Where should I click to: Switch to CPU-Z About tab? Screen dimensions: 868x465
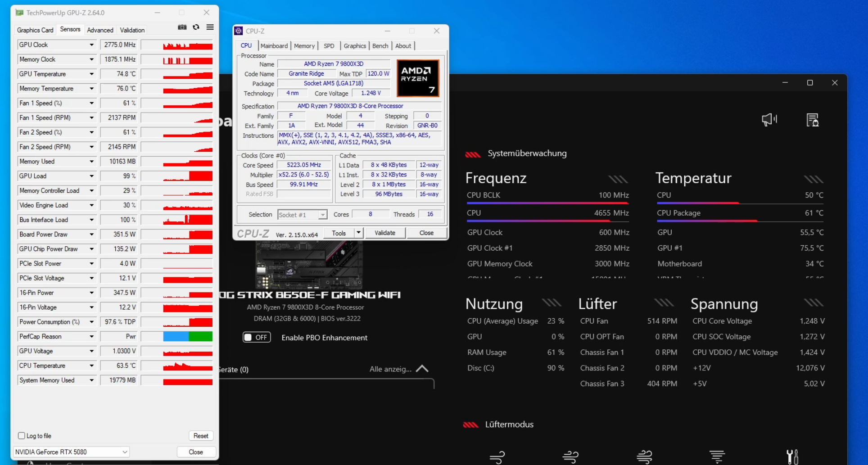pyautogui.click(x=403, y=45)
